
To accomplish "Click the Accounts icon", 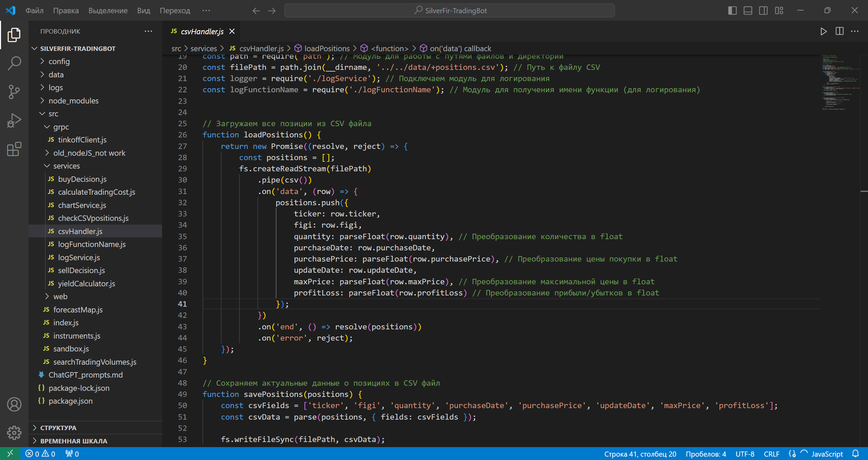I will (x=14, y=404).
